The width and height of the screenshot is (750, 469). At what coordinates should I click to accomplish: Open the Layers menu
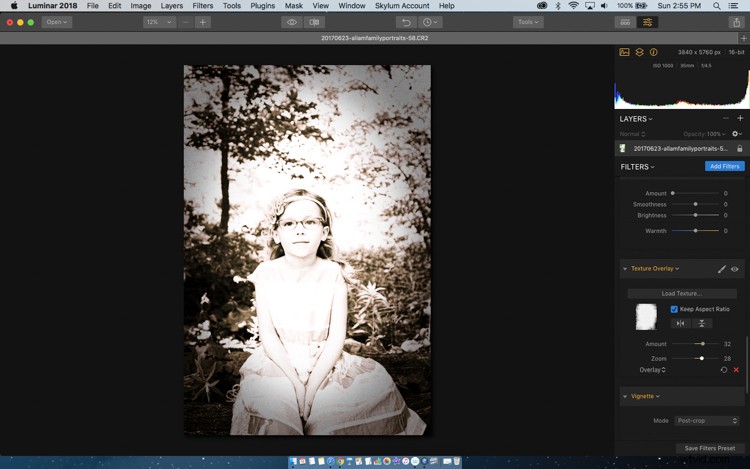tap(172, 6)
